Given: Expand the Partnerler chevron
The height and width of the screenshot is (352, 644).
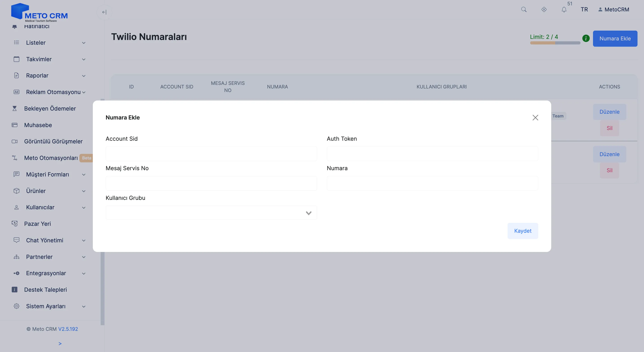Looking at the screenshot, I should [84, 257].
